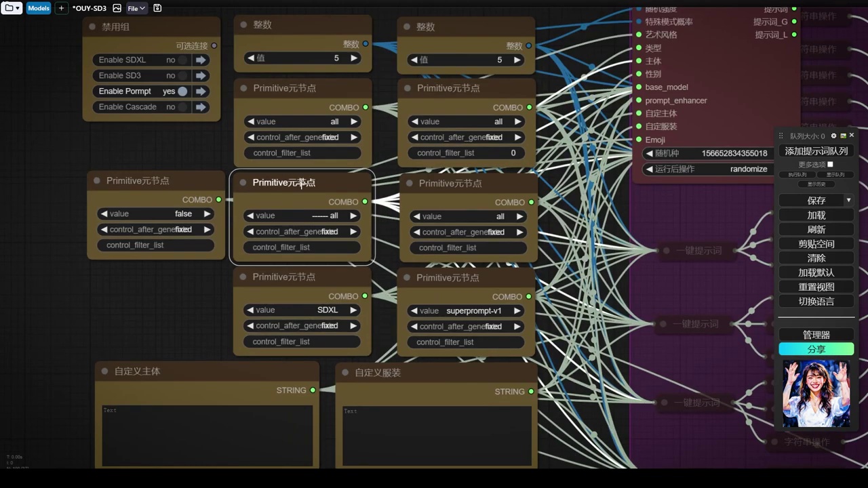Click next-value arrow on the SDXL combo
The width and height of the screenshot is (868, 488).
coord(353,310)
